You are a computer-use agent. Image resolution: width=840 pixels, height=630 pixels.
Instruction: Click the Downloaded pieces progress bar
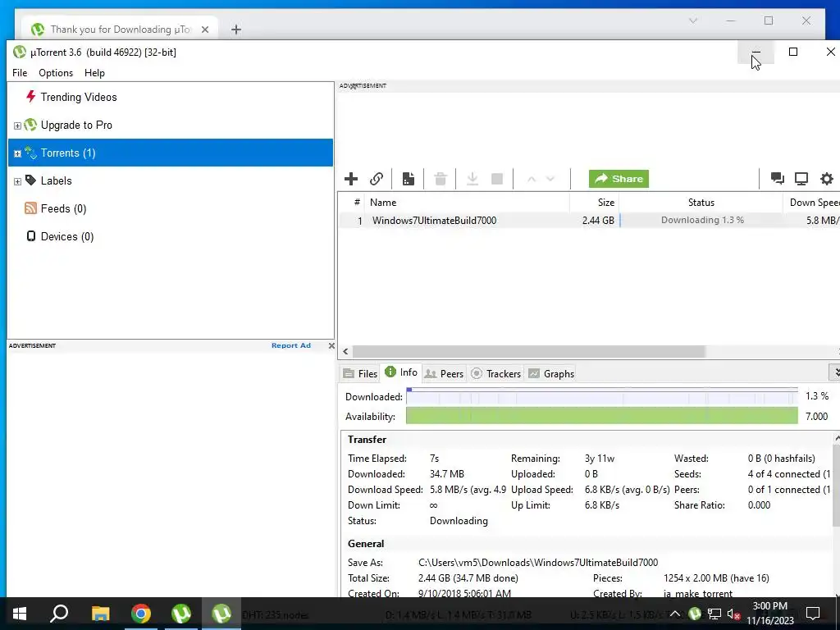tap(602, 396)
